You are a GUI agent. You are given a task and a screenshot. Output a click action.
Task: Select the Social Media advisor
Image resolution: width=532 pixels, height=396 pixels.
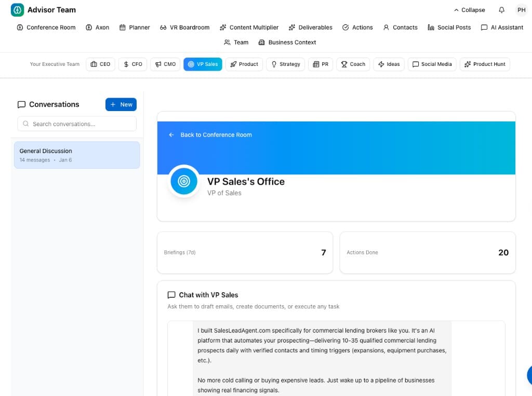pyautogui.click(x=432, y=64)
